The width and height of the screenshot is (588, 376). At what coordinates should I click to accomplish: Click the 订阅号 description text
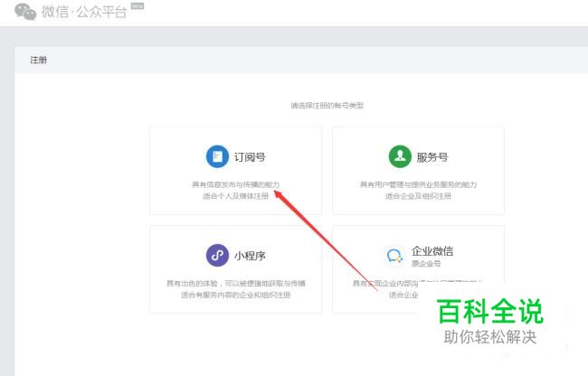(235, 190)
